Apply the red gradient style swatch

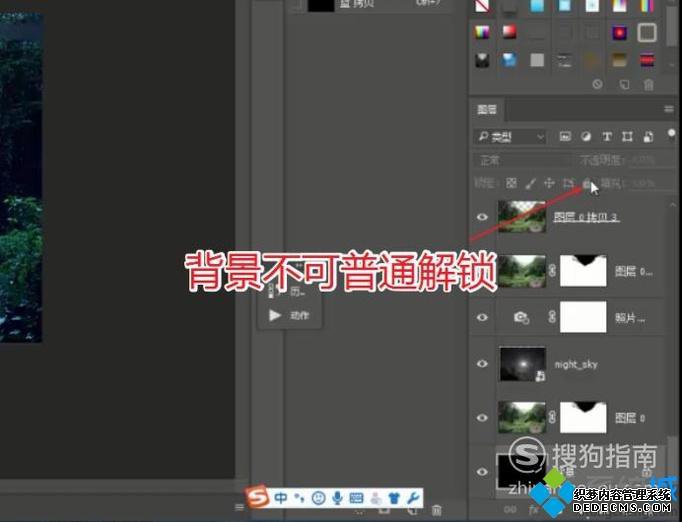pyautogui.click(x=509, y=32)
